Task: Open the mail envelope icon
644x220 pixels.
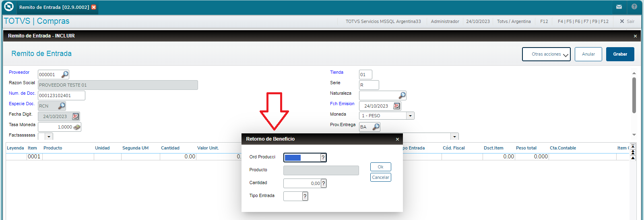Action: 619,7
